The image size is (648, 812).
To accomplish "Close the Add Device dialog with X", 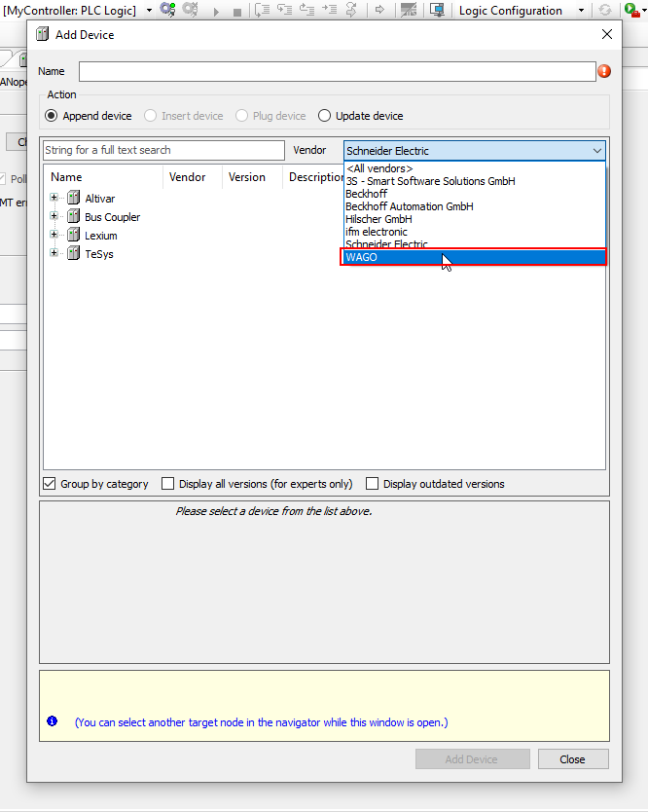I will [x=606, y=34].
